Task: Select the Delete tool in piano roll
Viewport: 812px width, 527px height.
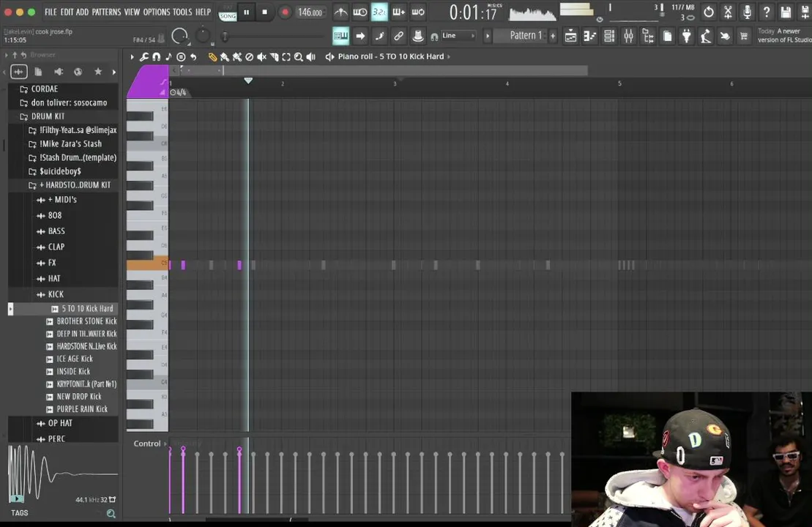Action: pos(249,57)
